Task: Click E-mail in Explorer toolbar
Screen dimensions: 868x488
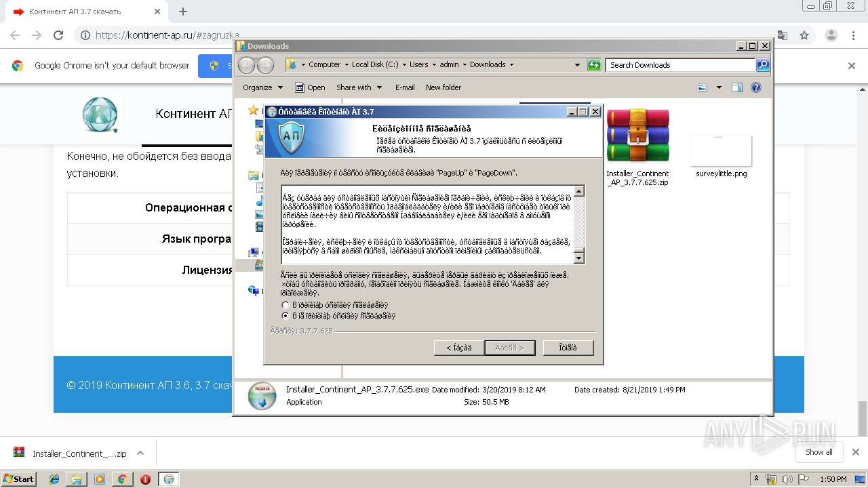Action: [x=405, y=87]
